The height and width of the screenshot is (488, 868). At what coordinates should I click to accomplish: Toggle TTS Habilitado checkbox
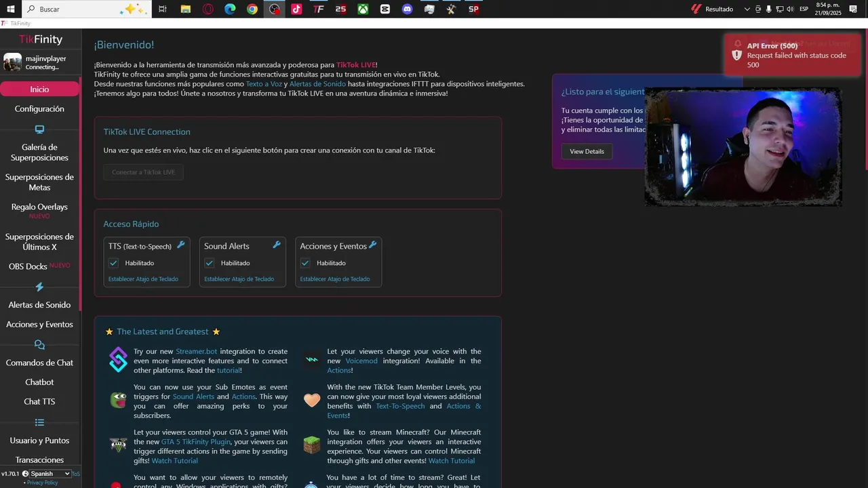tap(114, 263)
